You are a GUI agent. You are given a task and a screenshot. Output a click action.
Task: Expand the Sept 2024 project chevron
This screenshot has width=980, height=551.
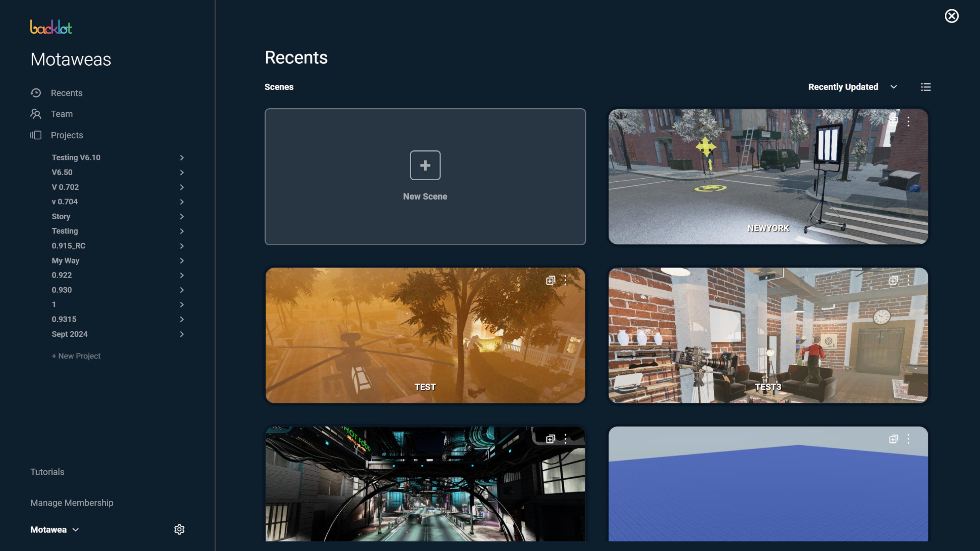(181, 334)
